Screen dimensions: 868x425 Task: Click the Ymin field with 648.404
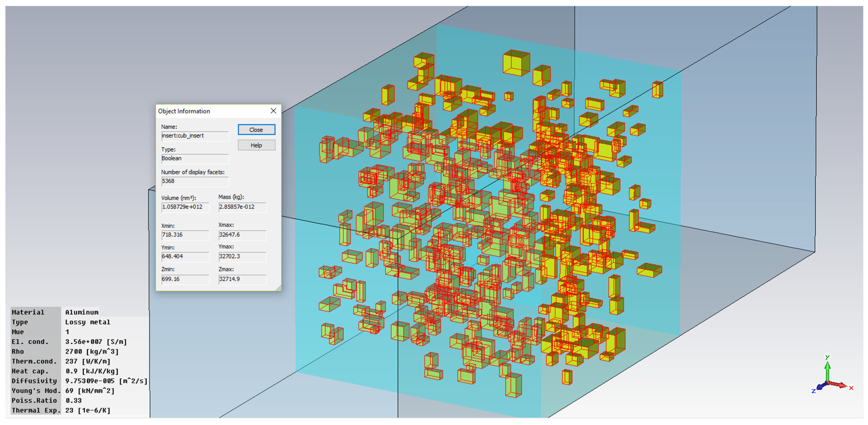click(x=185, y=256)
